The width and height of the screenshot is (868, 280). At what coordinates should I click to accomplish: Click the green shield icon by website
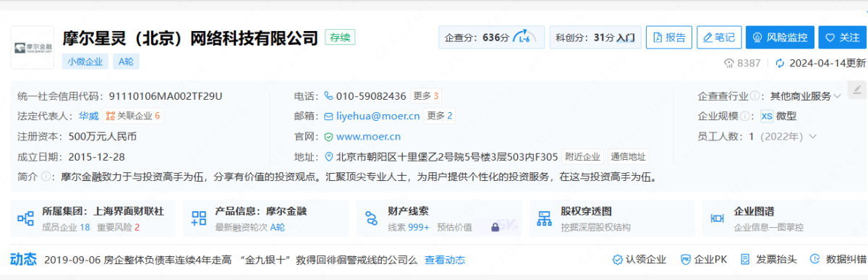point(328,136)
